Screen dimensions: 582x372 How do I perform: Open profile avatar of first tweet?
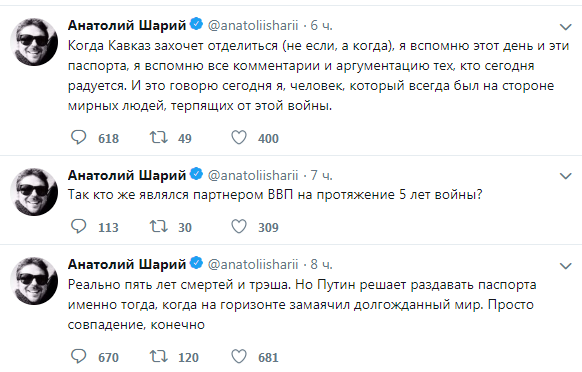pos(34,42)
